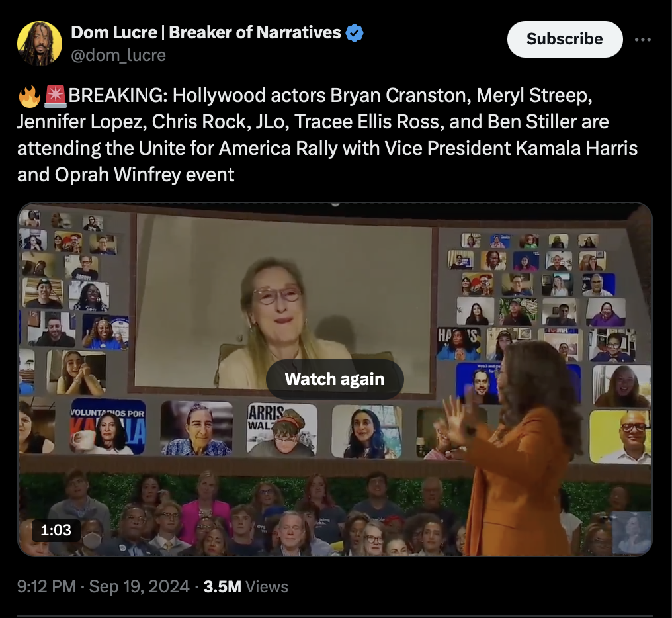
Task: Click the yellow background participant tile
Action: [x=620, y=437]
